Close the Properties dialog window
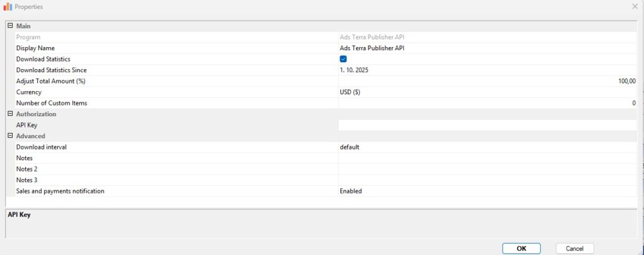644x255 pixels. (x=634, y=6)
